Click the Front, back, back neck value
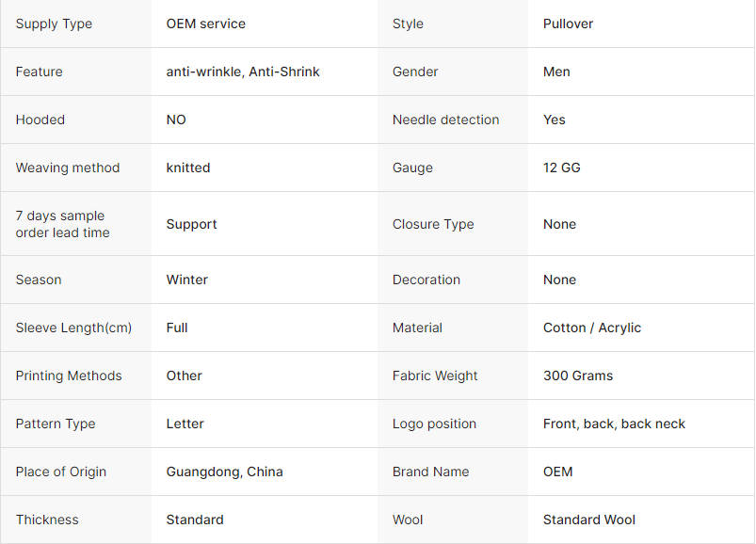Viewport: 756px width, 544px height. click(x=614, y=424)
